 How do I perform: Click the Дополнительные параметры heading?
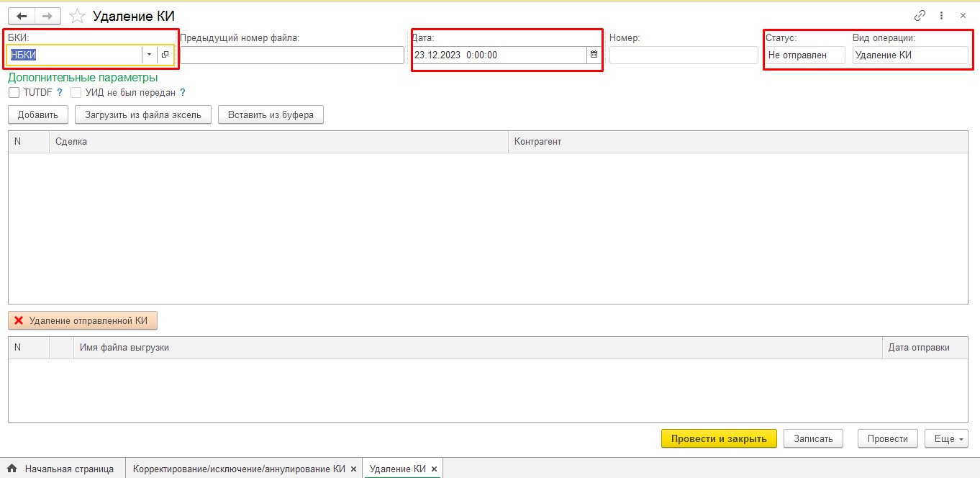83,77
